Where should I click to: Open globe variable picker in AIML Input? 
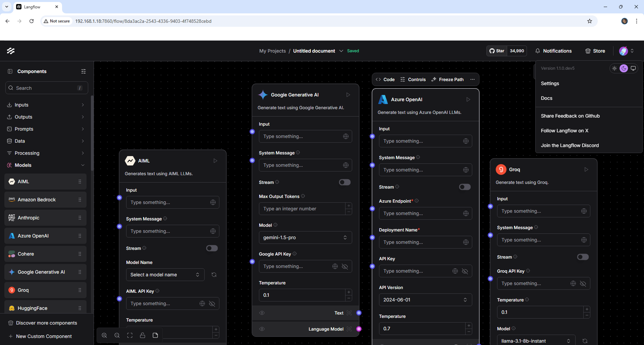point(213,202)
